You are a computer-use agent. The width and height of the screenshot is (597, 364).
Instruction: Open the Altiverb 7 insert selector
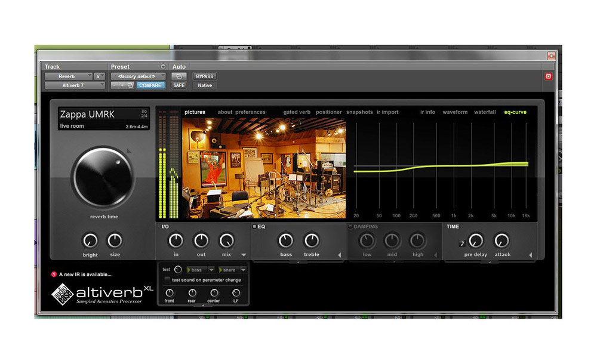pyautogui.click(x=74, y=85)
